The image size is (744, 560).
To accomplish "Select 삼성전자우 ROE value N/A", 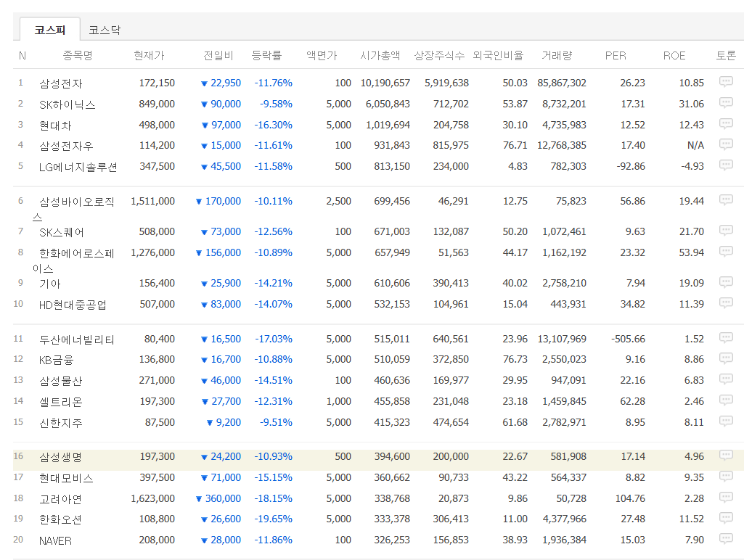I will pos(695,146).
